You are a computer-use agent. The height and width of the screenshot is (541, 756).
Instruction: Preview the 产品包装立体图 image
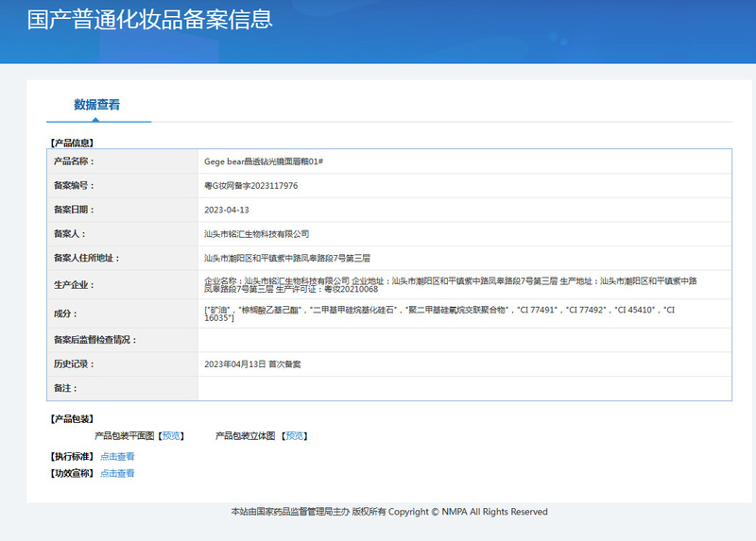[295, 436]
